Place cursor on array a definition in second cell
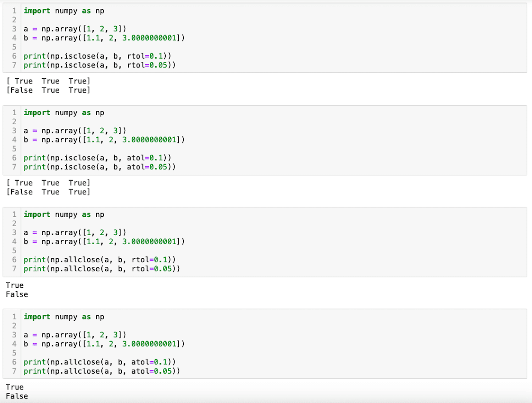The image size is (532, 403). 75,131
